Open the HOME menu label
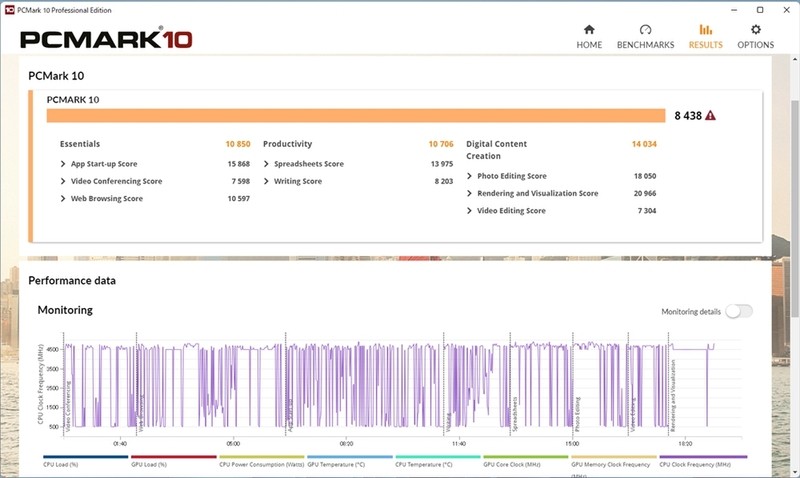Image resolution: width=800 pixels, height=478 pixels. click(x=589, y=45)
